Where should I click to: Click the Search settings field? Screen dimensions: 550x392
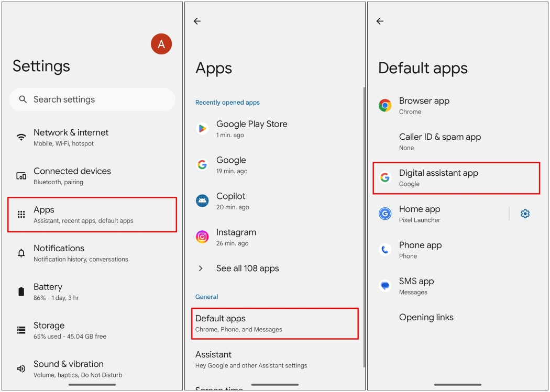(x=92, y=99)
